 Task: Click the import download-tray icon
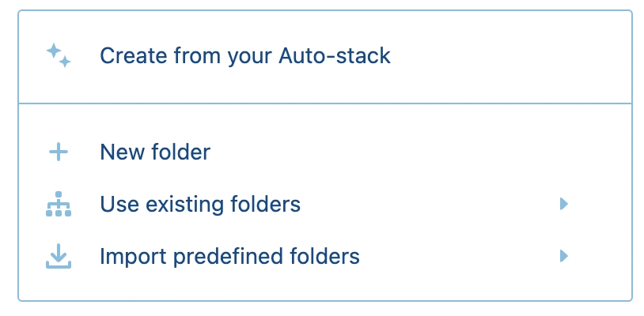click(59, 257)
